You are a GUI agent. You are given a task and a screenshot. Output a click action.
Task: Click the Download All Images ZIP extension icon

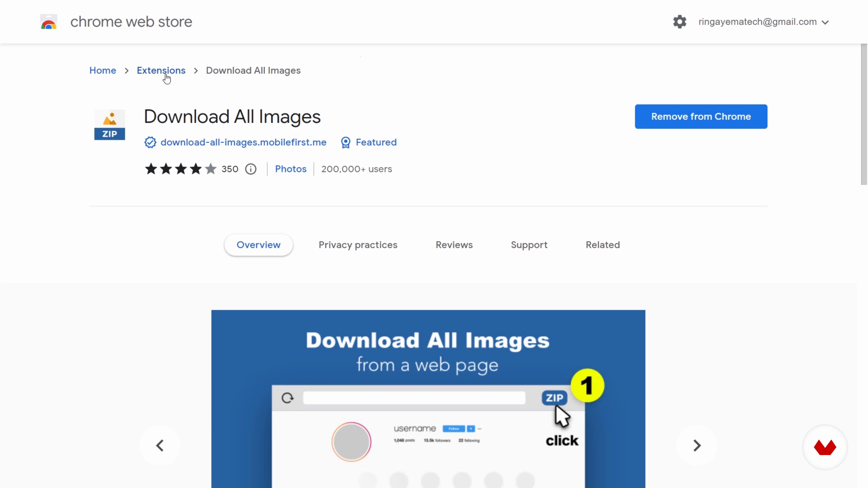click(109, 125)
